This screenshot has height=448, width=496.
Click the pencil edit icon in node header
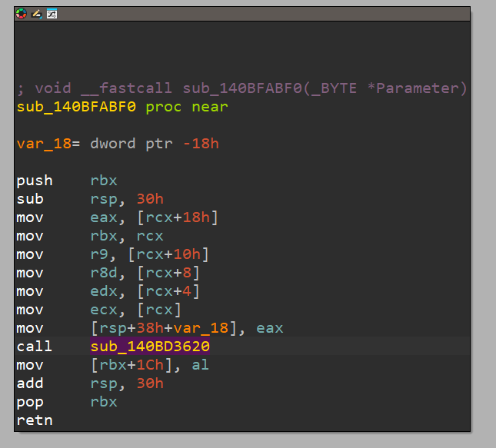click(x=36, y=14)
